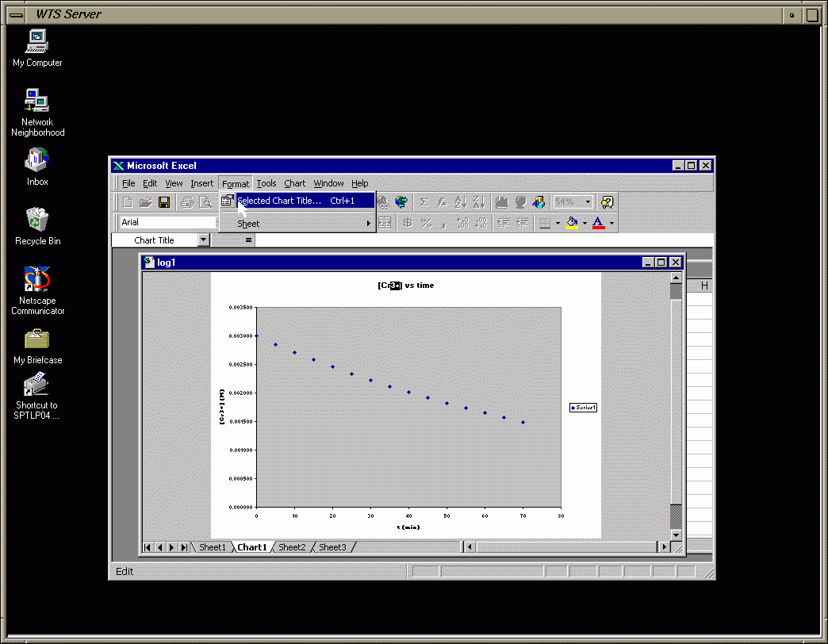The image size is (828, 644).
Task: Open the zoom percentage dropdown
Action: point(588,202)
